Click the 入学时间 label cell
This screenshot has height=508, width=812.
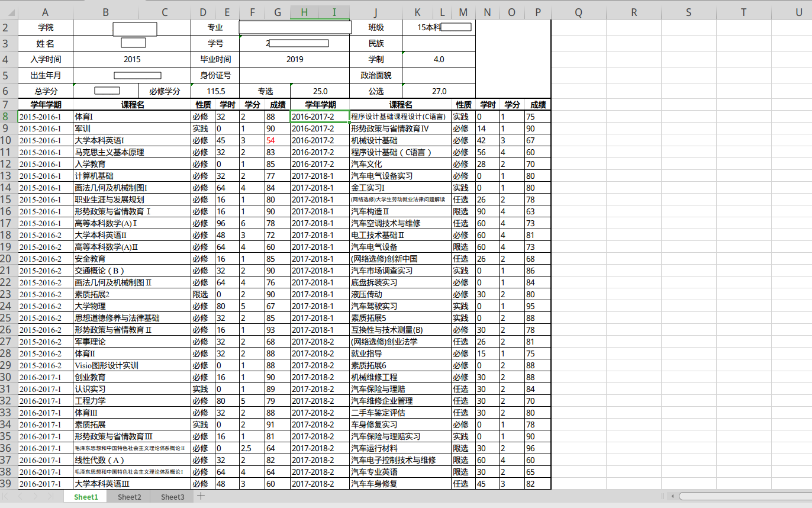pyautogui.click(x=45, y=59)
